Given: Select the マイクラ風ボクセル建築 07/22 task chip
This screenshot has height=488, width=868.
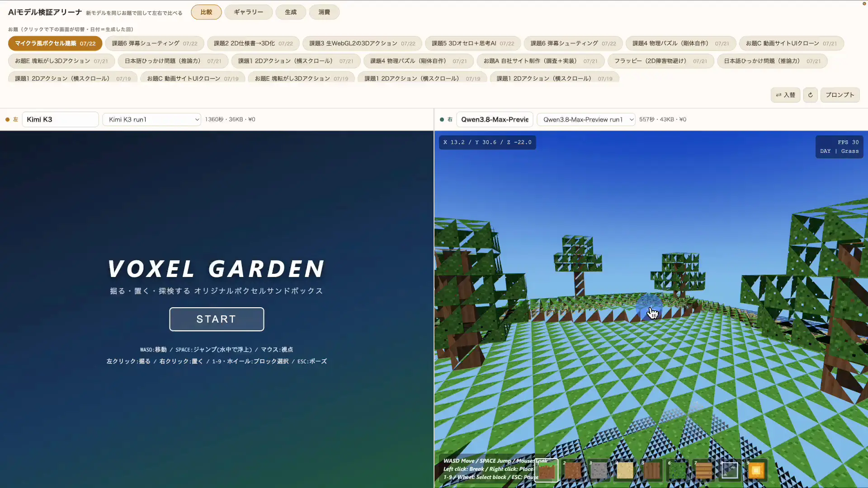Looking at the screenshot, I should coord(55,43).
